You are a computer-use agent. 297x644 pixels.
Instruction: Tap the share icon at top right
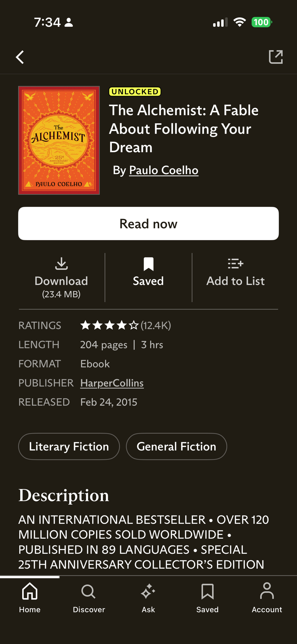[x=276, y=57]
